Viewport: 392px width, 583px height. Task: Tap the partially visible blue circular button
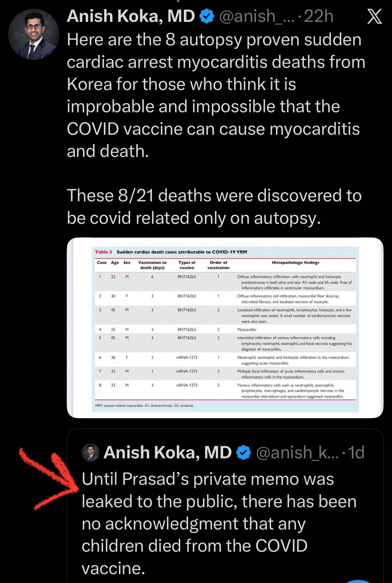pyautogui.click(x=359, y=580)
